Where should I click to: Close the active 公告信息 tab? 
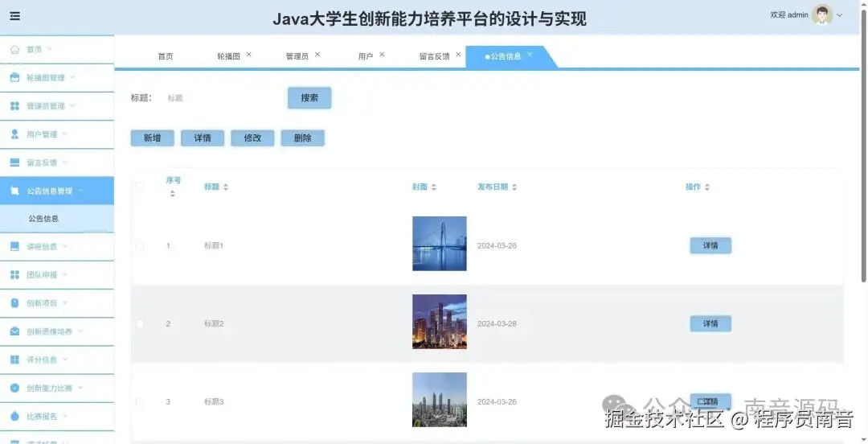click(530, 55)
